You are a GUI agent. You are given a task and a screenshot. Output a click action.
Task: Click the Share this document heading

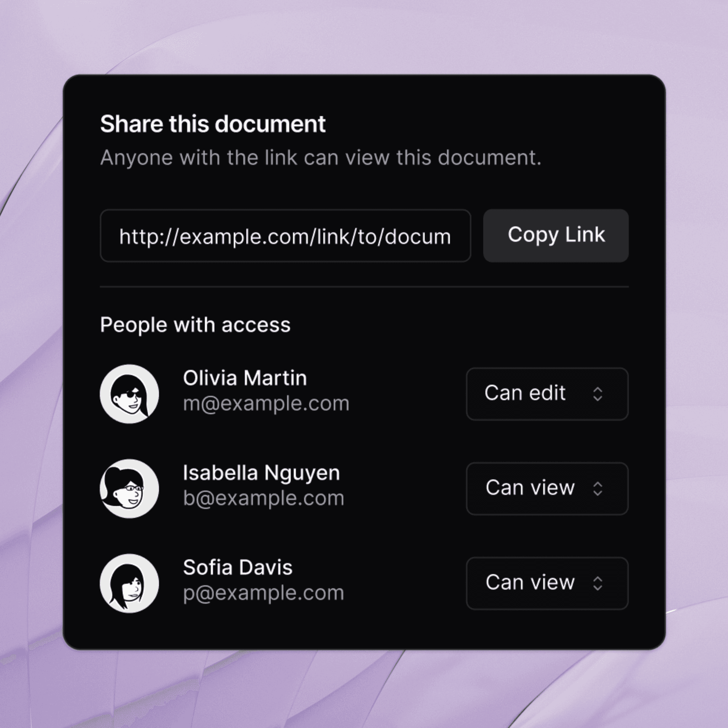point(213,124)
